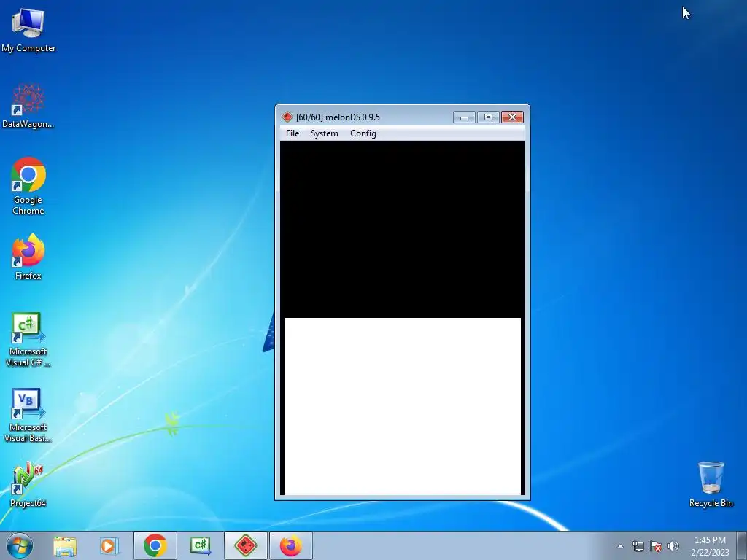Click the melonDS title bar icon
The height and width of the screenshot is (560, 747).
tap(287, 117)
